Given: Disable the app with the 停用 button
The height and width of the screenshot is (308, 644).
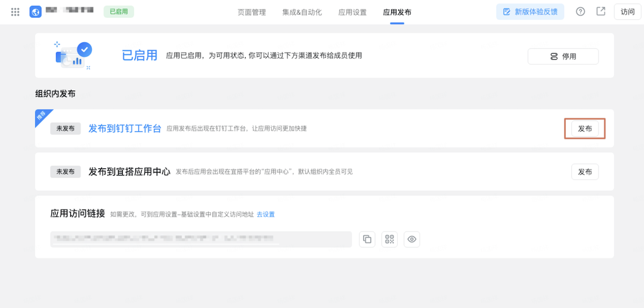Looking at the screenshot, I should pos(563,56).
